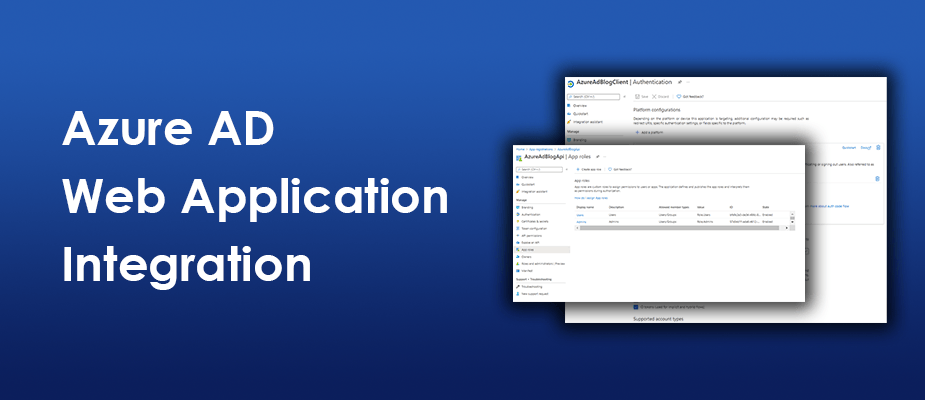Open API permissions in App roles sidebar
The image size is (925, 400).
[x=529, y=235]
